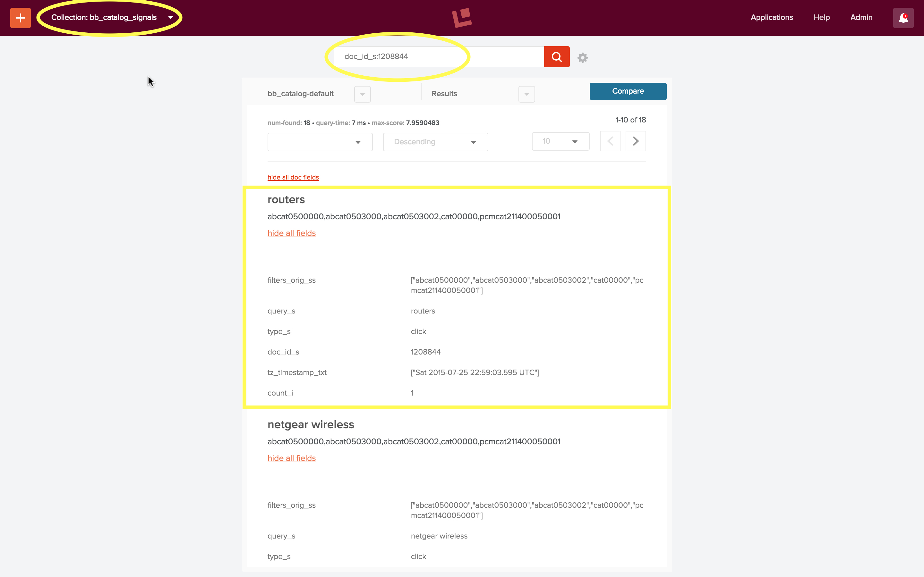This screenshot has height=577, width=924.
Task: Click the next page arrow icon
Action: [635, 141]
